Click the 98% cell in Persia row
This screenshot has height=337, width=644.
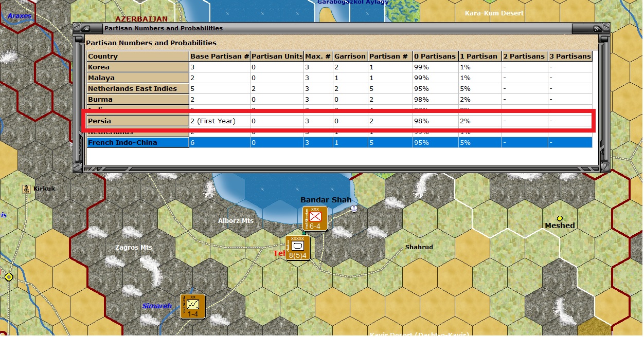click(435, 121)
